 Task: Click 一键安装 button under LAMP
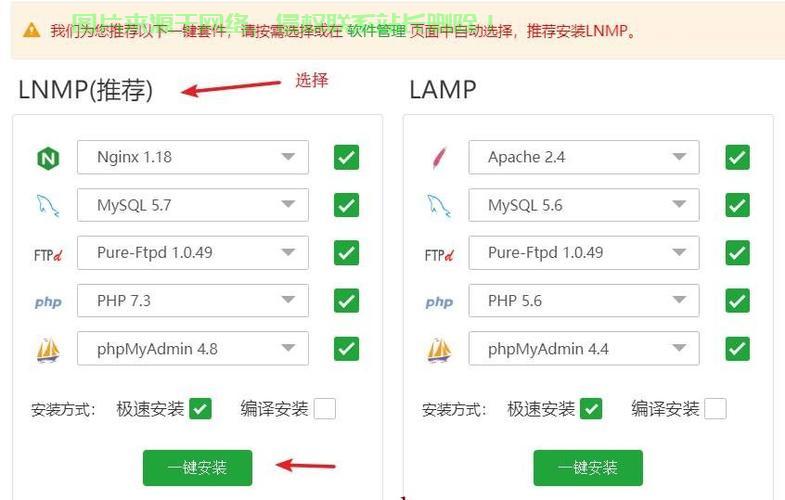(588, 467)
